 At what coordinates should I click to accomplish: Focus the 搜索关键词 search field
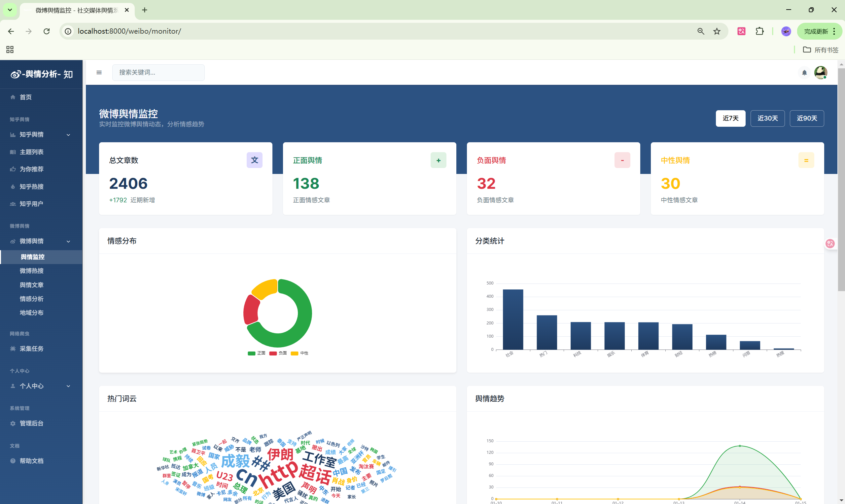click(158, 72)
